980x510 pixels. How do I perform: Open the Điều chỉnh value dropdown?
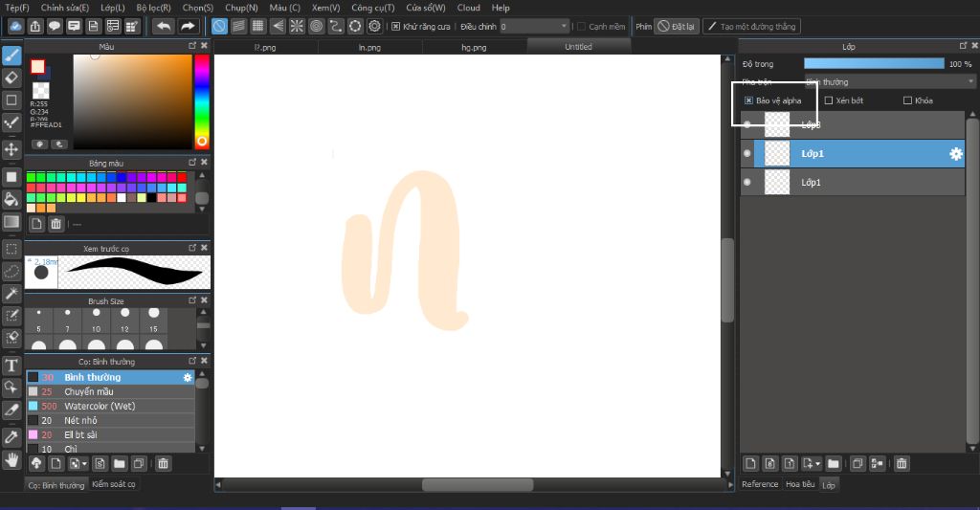pyautogui.click(x=534, y=26)
